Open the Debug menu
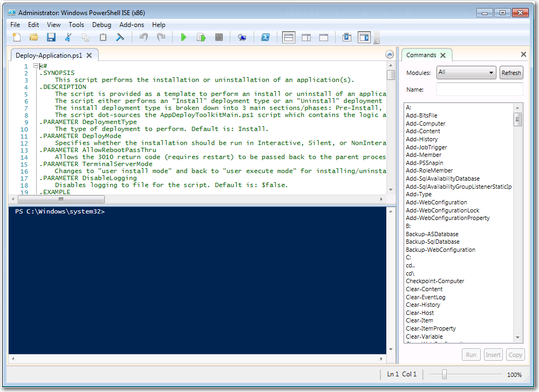Image resolution: width=539 pixels, height=392 pixels. pos(101,25)
